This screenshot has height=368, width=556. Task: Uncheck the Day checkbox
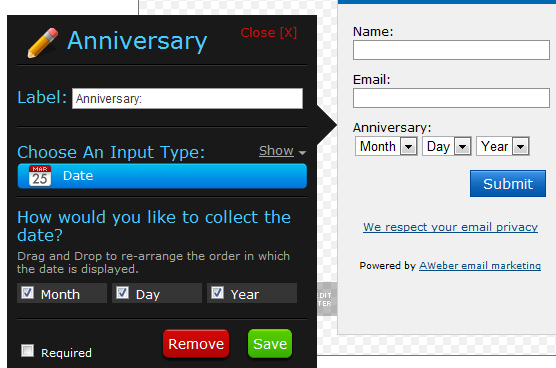122,293
